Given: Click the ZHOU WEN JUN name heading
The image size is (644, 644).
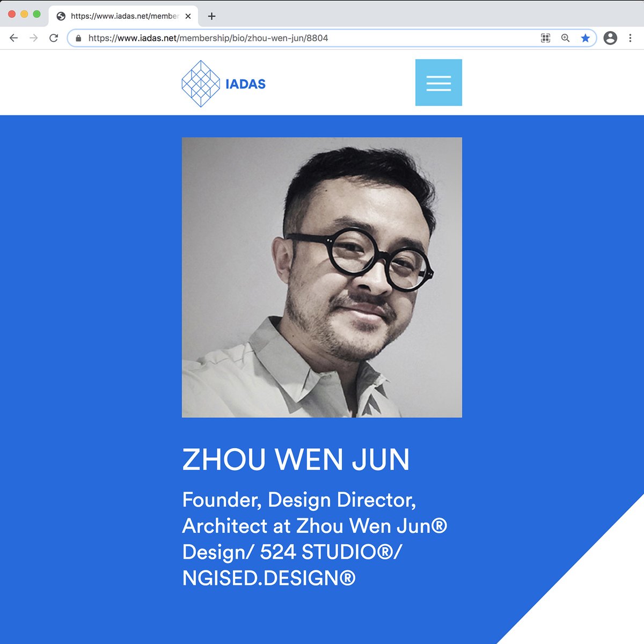Looking at the screenshot, I should pyautogui.click(x=296, y=459).
